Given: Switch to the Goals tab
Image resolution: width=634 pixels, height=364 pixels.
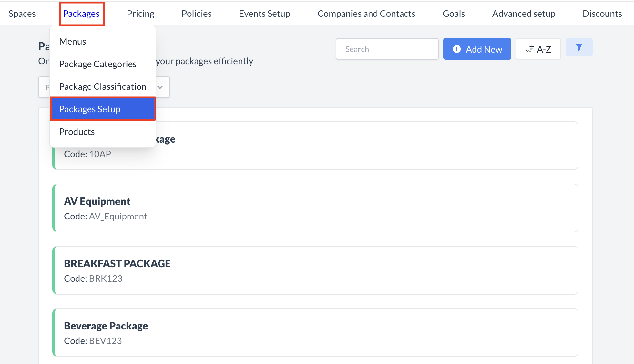Looking at the screenshot, I should pyautogui.click(x=454, y=13).
